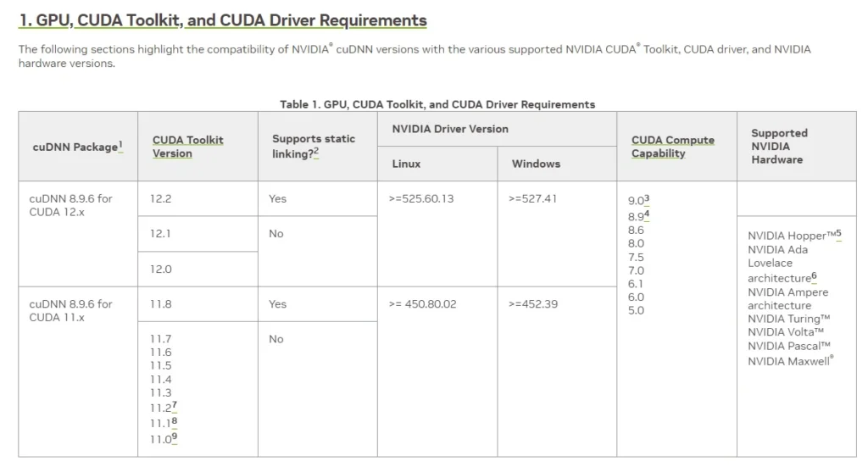
Task: Open footnote 6 after Lovelace architecture
Action: (x=814, y=276)
